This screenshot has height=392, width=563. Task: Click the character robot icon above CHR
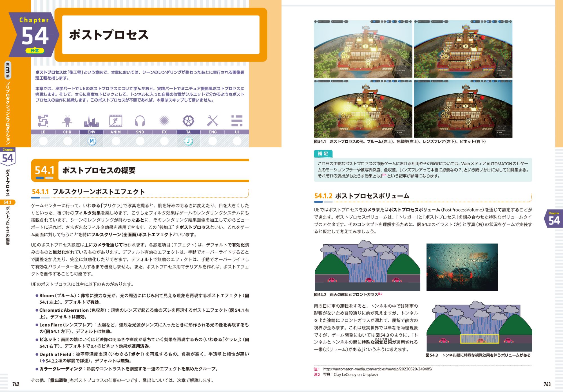[x=67, y=121]
